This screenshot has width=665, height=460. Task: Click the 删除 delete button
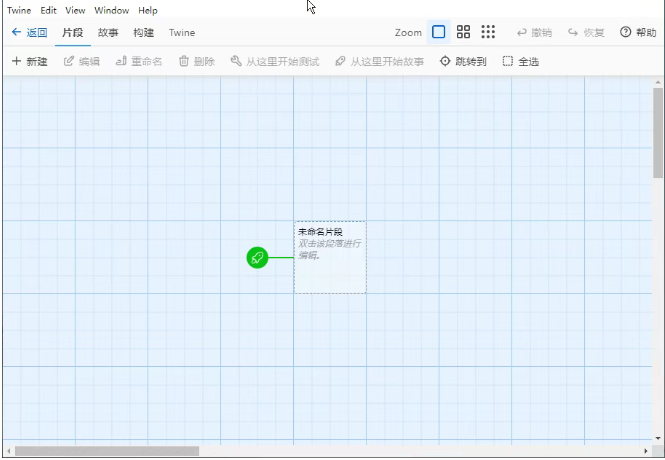(197, 61)
